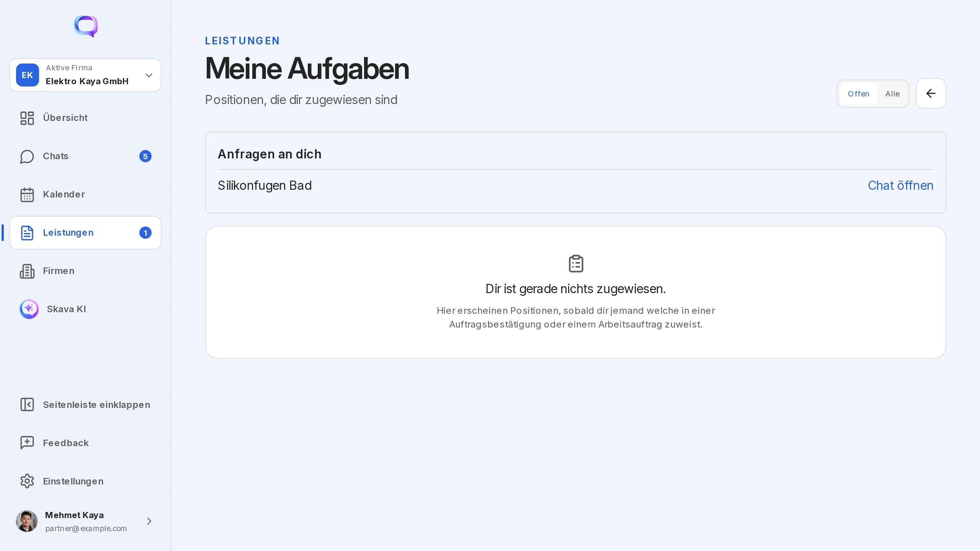Viewport: 980px width, 551px height.
Task: Click Seitenleiste einklappen button
Action: (x=85, y=404)
